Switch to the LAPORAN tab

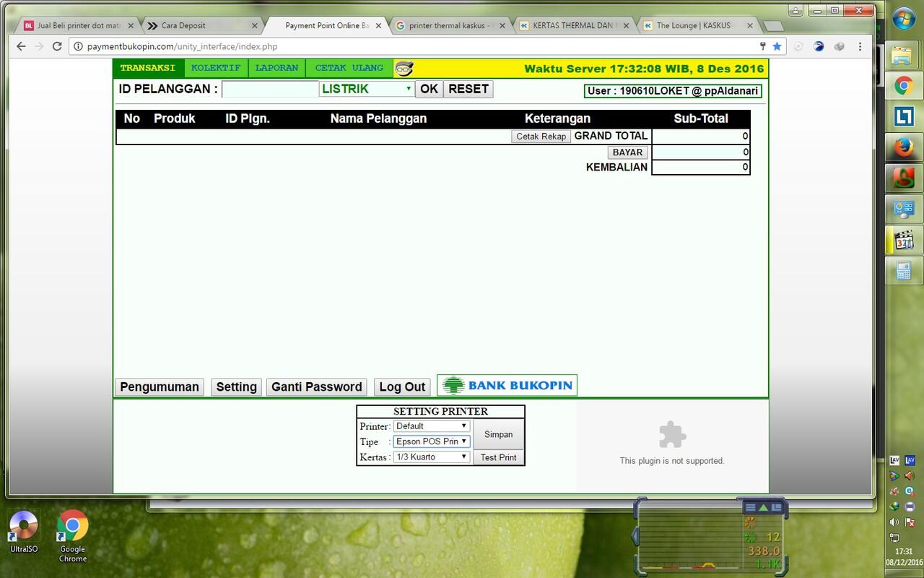(x=277, y=68)
